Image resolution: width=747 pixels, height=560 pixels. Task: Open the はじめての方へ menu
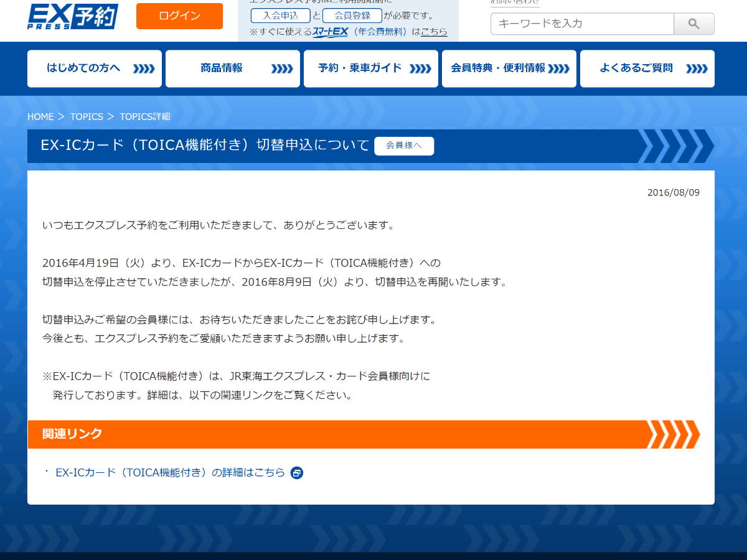pos(95,68)
